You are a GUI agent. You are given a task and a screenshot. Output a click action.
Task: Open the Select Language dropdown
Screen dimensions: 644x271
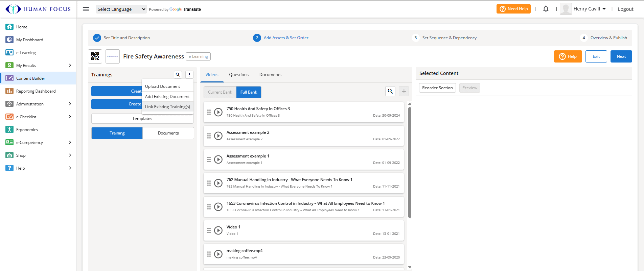pyautogui.click(x=121, y=9)
